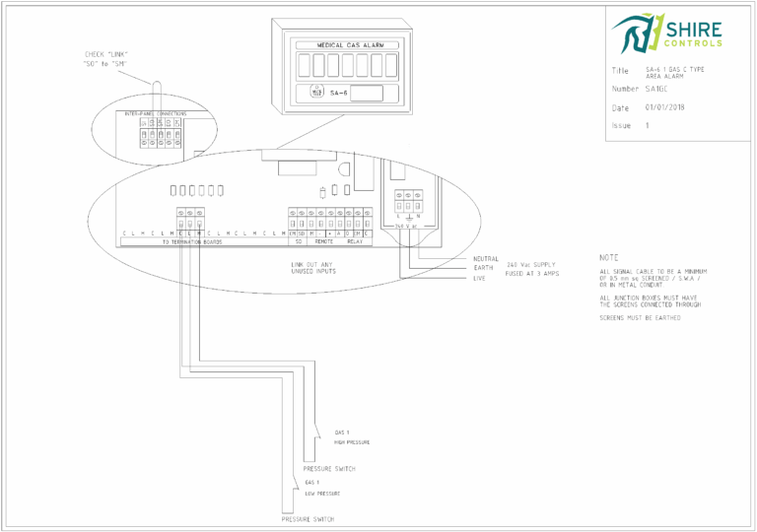The width and height of the screenshot is (757, 532).
Task: Click the Check "Link" SO to SM note
Action: [105, 58]
